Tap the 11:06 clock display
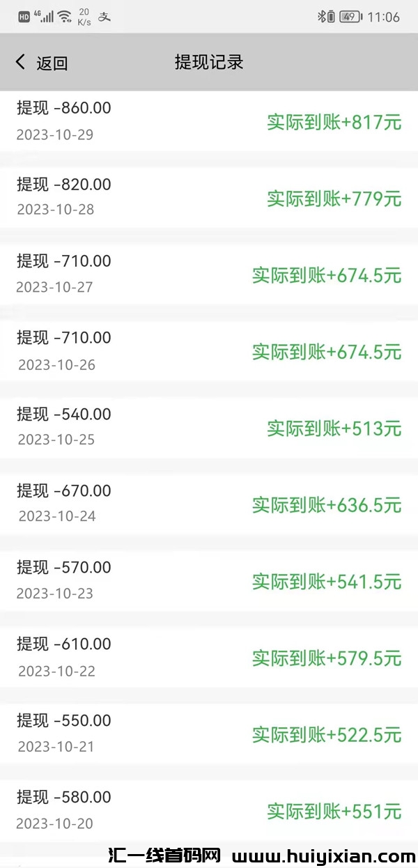This screenshot has width=418, height=868. coord(383,17)
